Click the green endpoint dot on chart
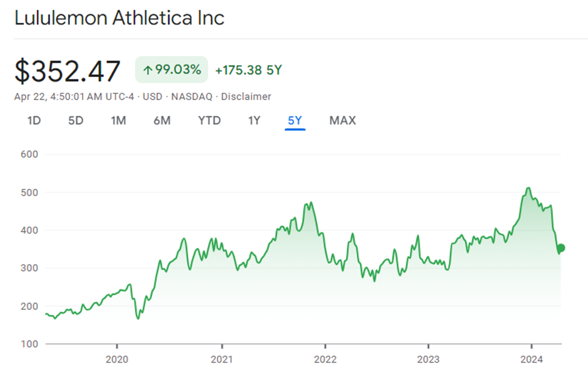This screenshot has height=375, width=588. coord(561,248)
